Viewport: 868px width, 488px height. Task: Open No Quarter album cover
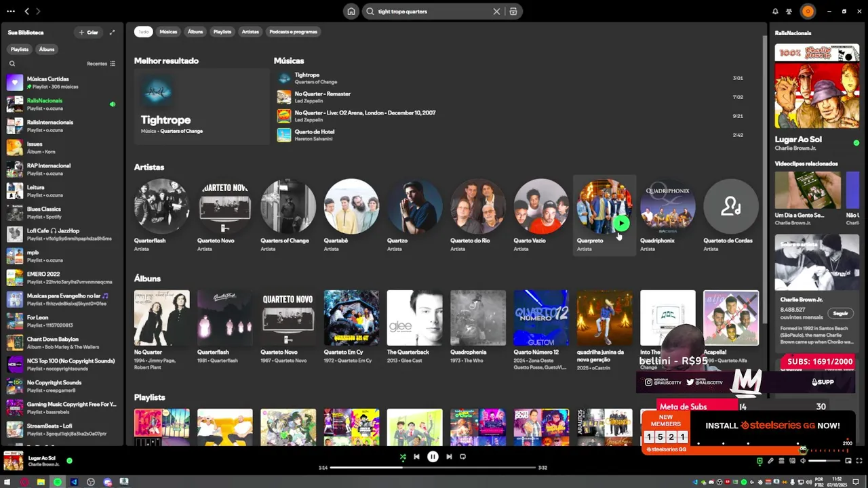coord(161,318)
